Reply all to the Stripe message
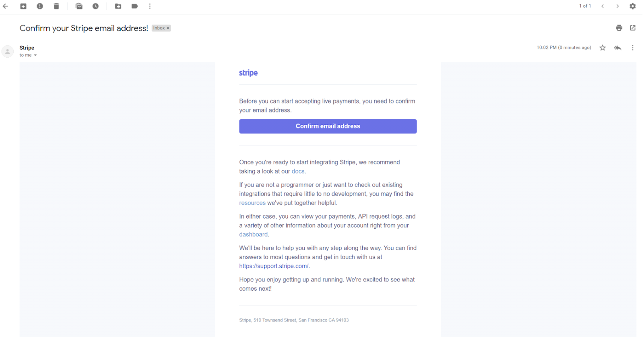This screenshot has height=337, width=644. (x=617, y=48)
